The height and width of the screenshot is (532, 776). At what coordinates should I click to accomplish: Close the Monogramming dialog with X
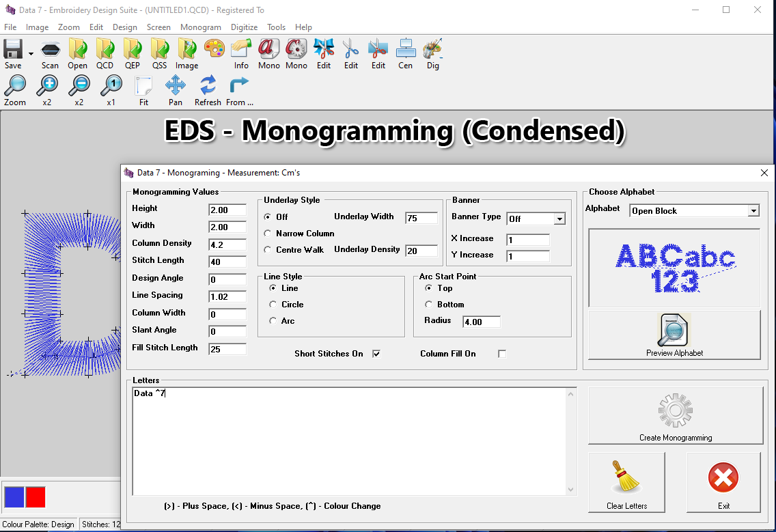click(x=764, y=173)
